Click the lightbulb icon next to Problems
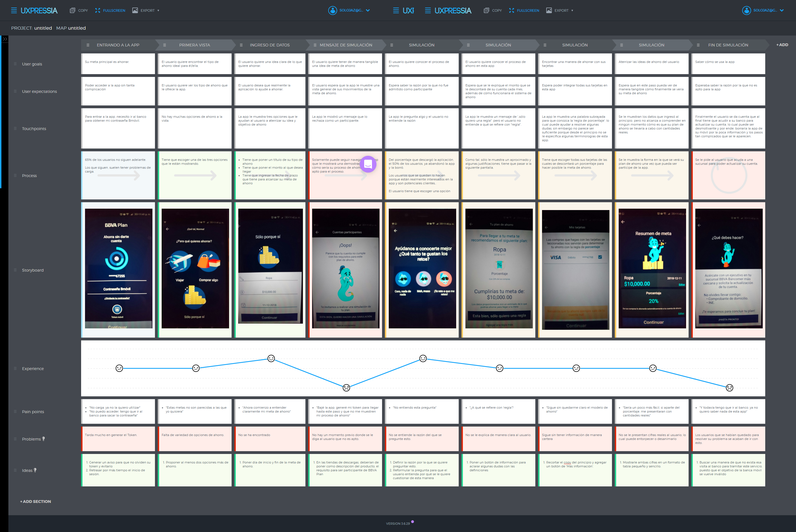Image resolution: width=796 pixels, height=532 pixels. 43,439
